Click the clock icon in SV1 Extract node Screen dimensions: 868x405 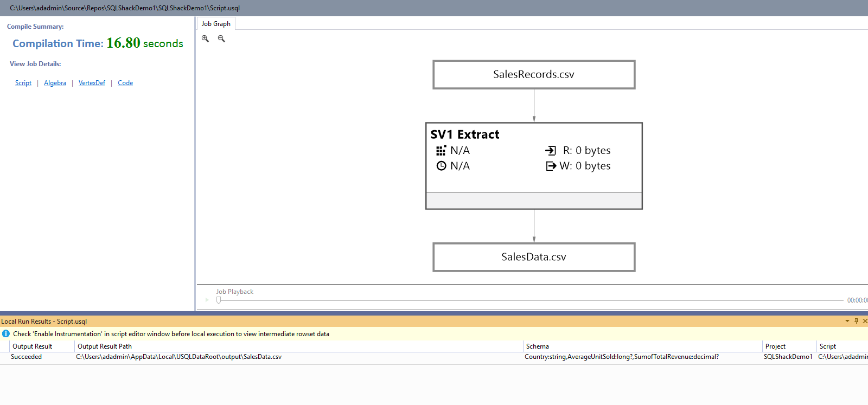(442, 166)
